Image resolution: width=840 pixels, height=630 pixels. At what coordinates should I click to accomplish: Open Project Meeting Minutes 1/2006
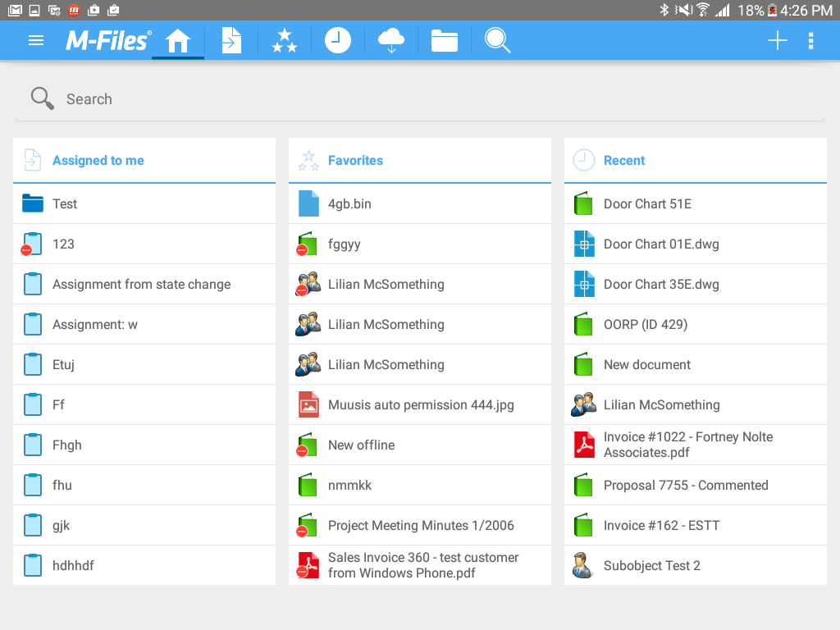(419, 525)
